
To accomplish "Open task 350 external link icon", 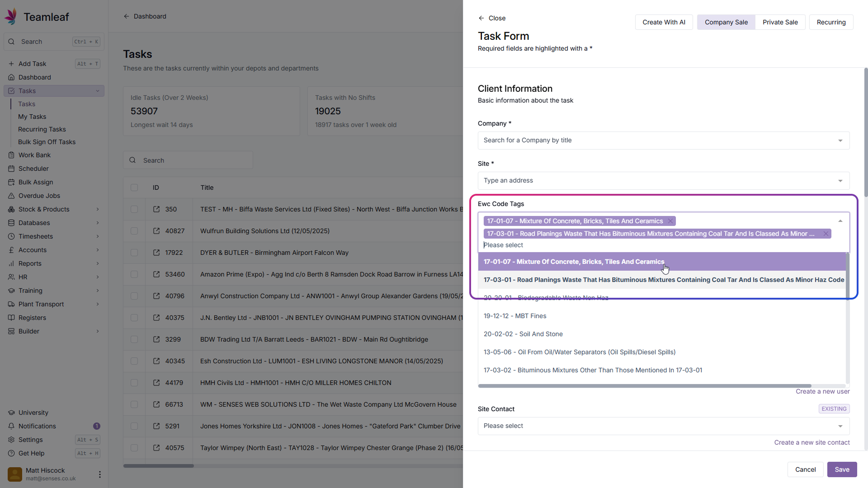I will click(x=156, y=209).
